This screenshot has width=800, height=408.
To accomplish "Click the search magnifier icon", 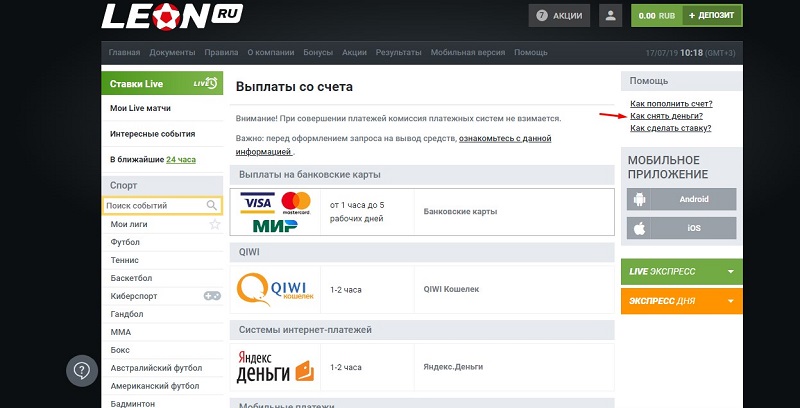I will [212, 206].
